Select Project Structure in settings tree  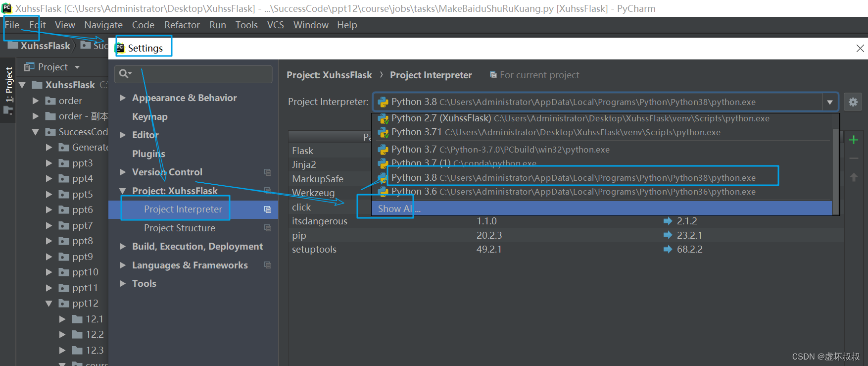[x=180, y=228]
